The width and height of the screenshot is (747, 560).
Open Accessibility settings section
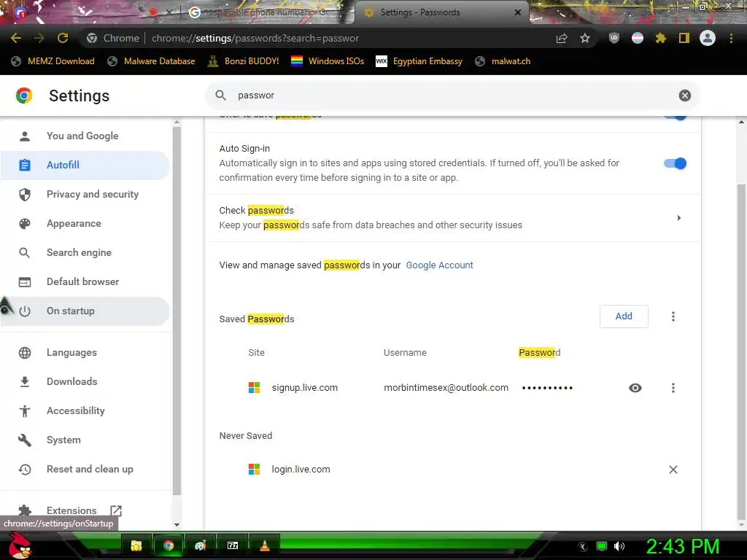click(85, 411)
